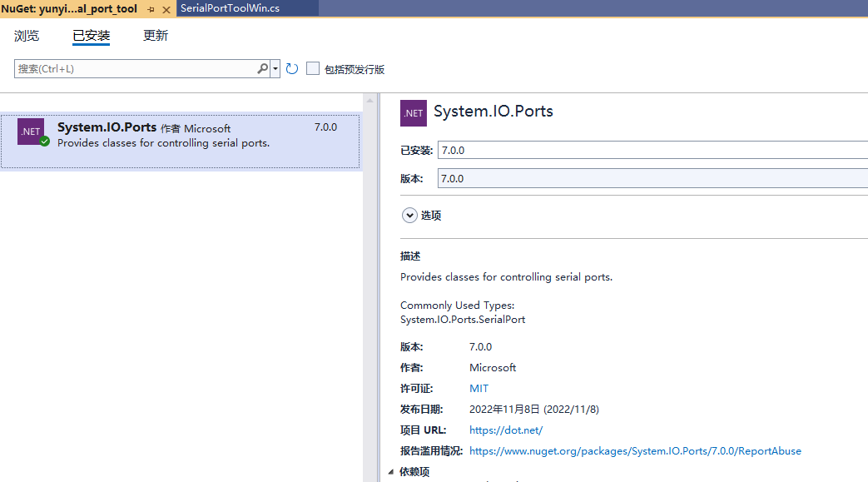Collapse the 依赖项 dependencies section
The height and width of the screenshot is (482, 868).
391,472
